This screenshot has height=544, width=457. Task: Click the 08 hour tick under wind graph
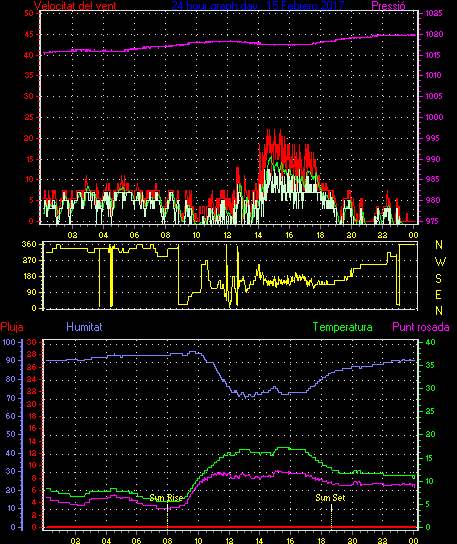click(166, 235)
